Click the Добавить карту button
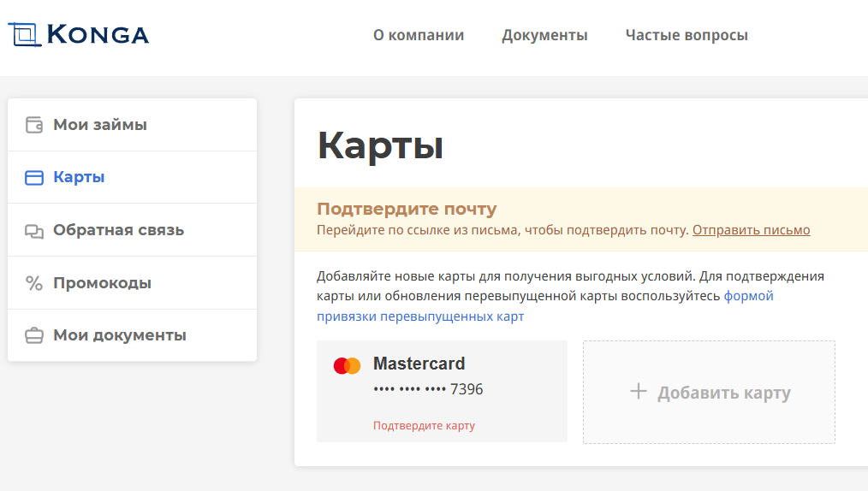 click(709, 392)
